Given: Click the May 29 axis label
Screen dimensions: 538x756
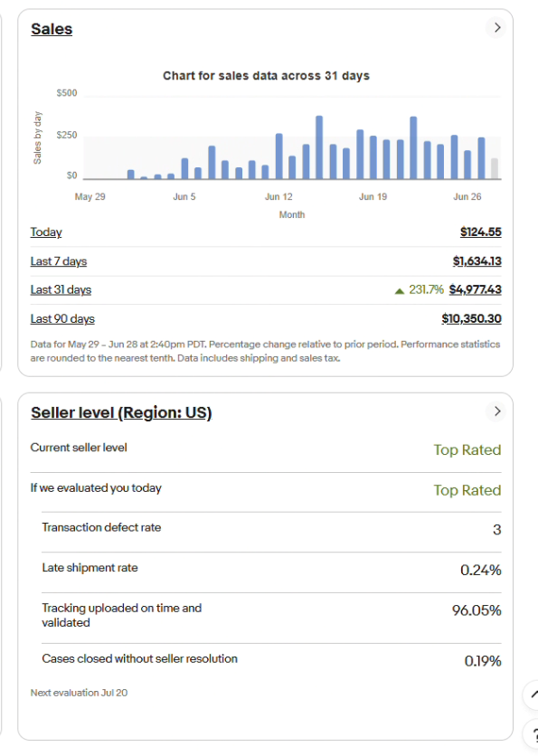Looking at the screenshot, I should pyautogui.click(x=90, y=197).
